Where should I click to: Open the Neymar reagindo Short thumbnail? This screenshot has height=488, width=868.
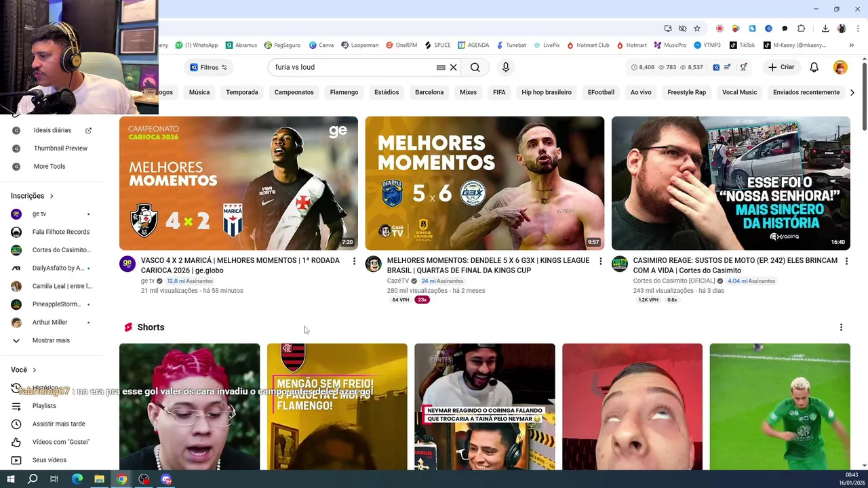pyautogui.click(x=485, y=407)
